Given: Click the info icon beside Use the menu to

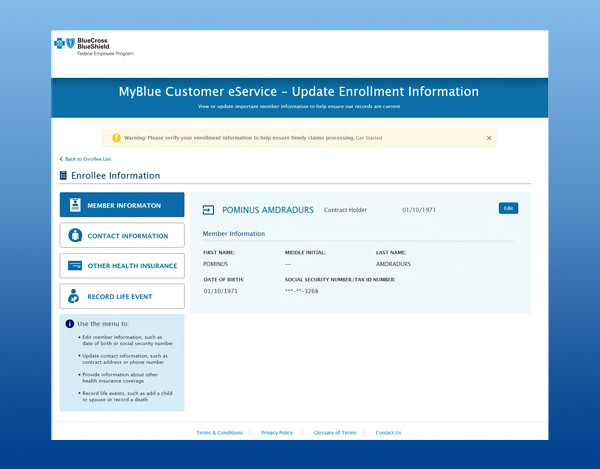Looking at the screenshot, I should (70, 324).
